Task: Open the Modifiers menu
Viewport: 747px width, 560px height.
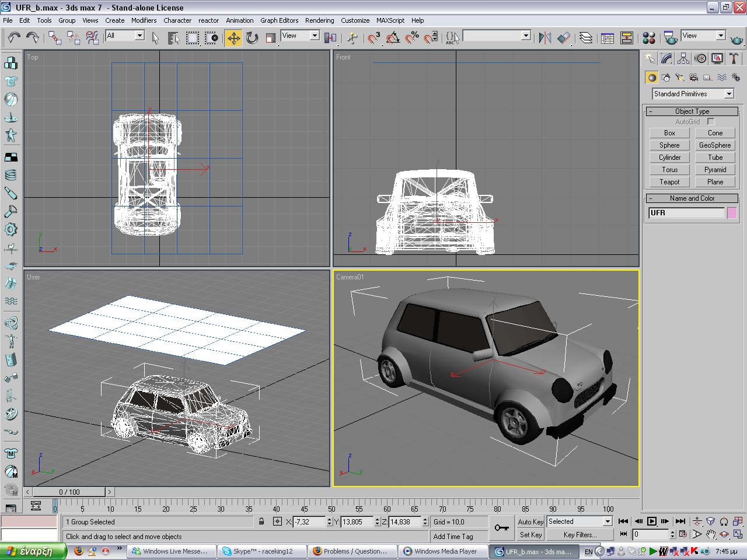Action: (144, 20)
